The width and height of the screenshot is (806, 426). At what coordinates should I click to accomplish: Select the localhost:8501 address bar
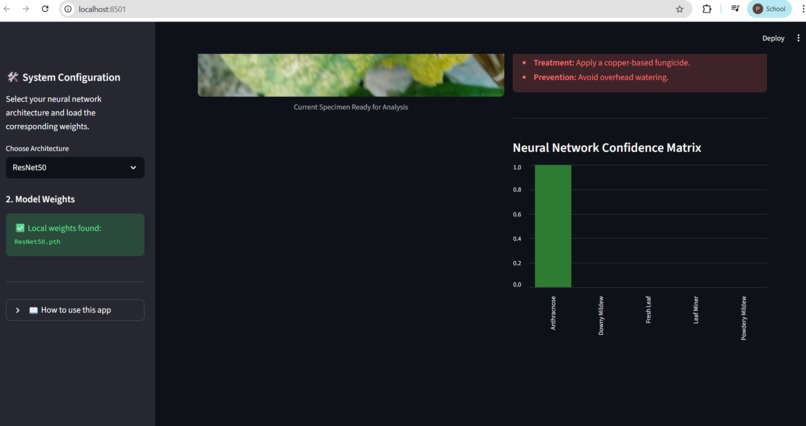pyautogui.click(x=375, y=9)
